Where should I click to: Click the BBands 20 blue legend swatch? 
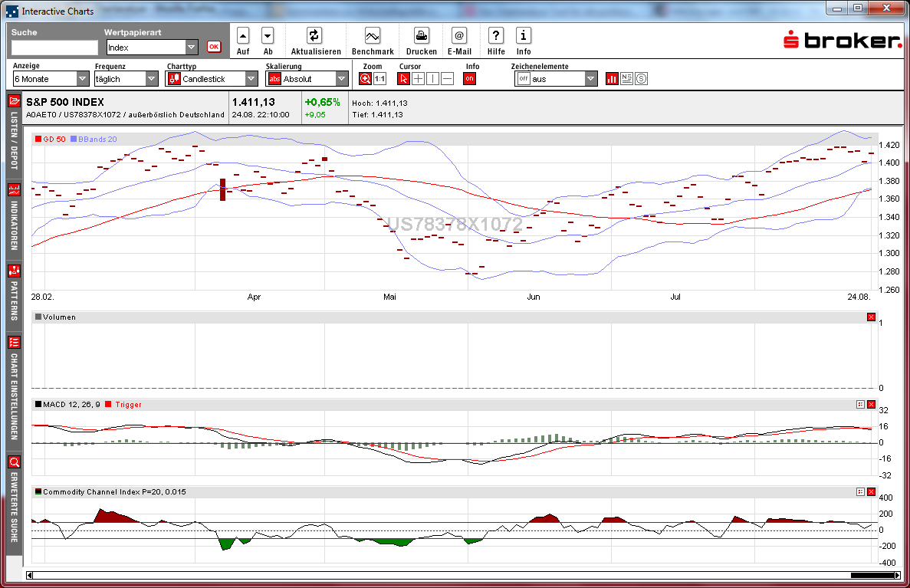coord(74,140)
